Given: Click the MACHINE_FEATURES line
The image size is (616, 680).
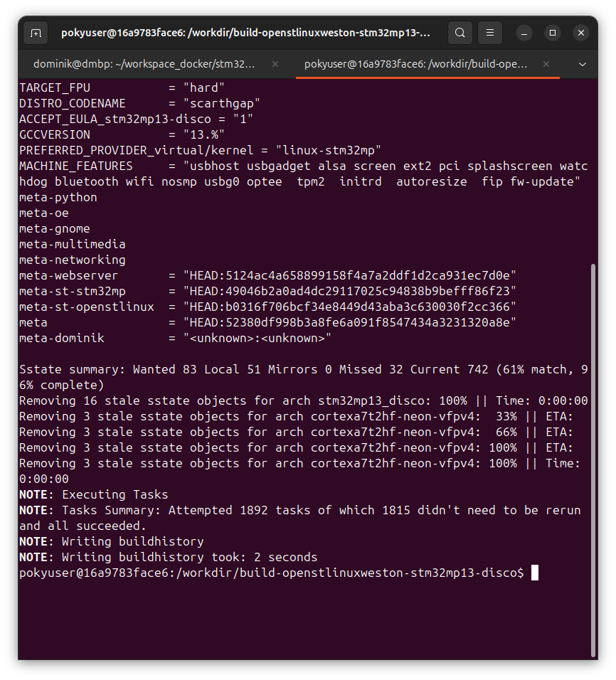Looking at the screenshot, I should coord(303,174).
